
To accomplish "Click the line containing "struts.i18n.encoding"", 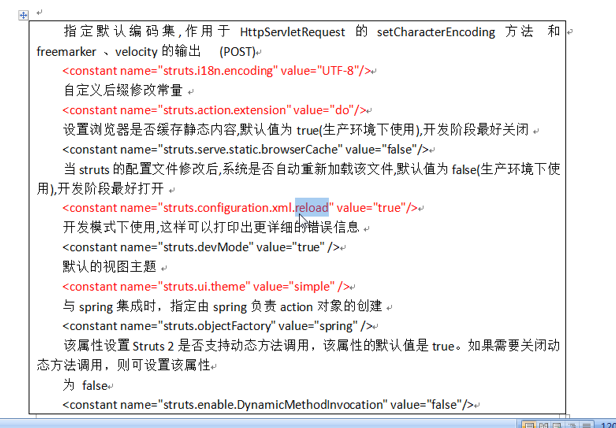I will tap(216, 71).
